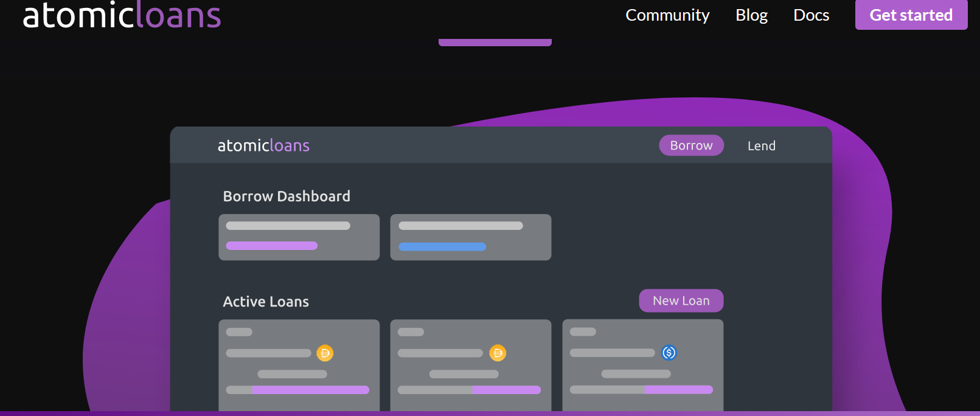Switch to Lend in the dashboard preview
The height and width of the screenshot is (416, 980).
point(761,146)
